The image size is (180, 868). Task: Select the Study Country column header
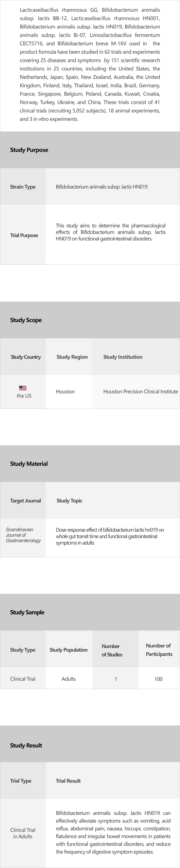[26, 357]
